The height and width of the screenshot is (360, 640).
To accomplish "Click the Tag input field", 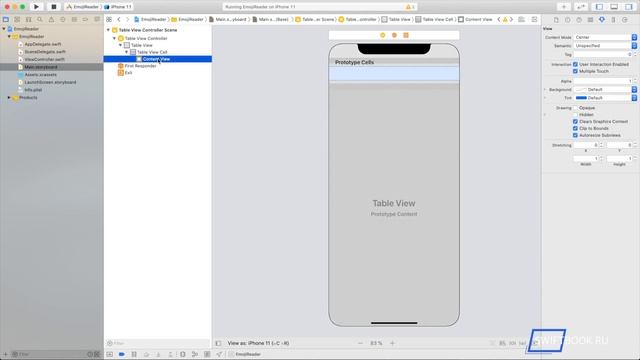I will [603, 54].
